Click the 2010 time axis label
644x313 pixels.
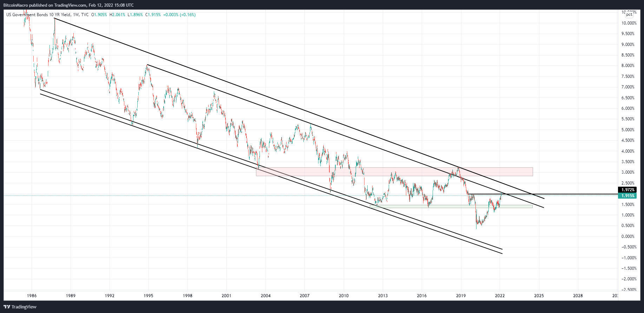coord(344,296)
